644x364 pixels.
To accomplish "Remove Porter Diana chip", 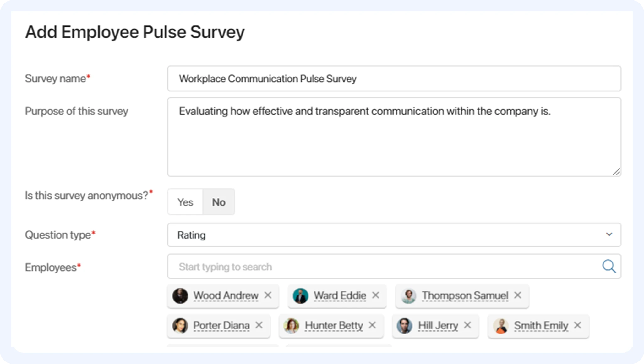I will coord(259,325).
